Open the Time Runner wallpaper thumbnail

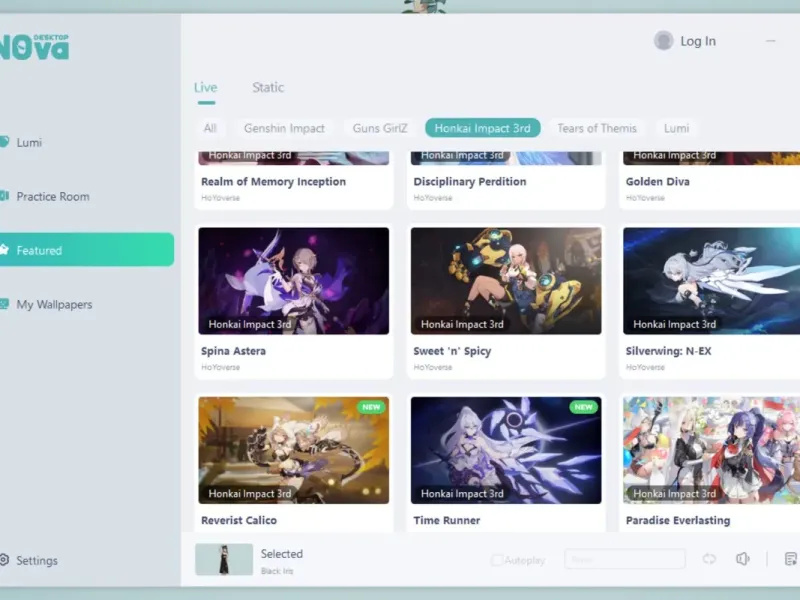pyautogui.click(x=506, y=451)
